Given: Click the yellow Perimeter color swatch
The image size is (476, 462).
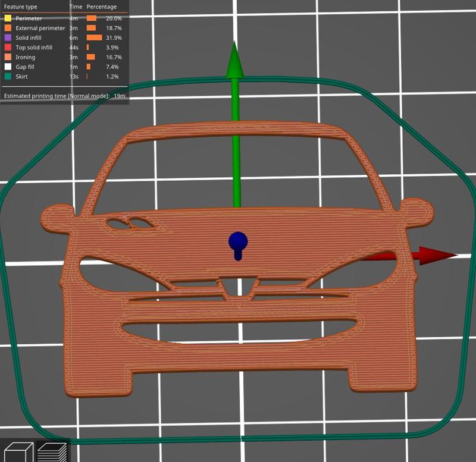Looking at the screenshot, I should click(x=8, y=18).
